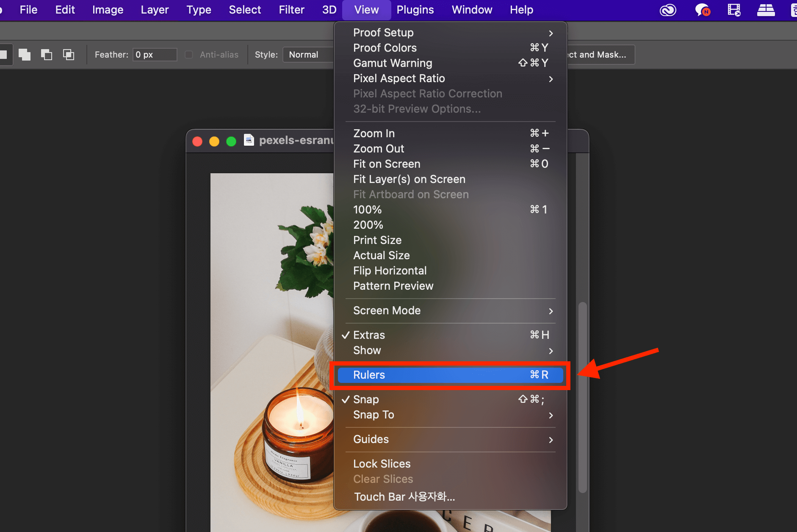The height and width of the screenshot is (532, 797).
Task: Open the Filter menu
Action: (291, 10)
